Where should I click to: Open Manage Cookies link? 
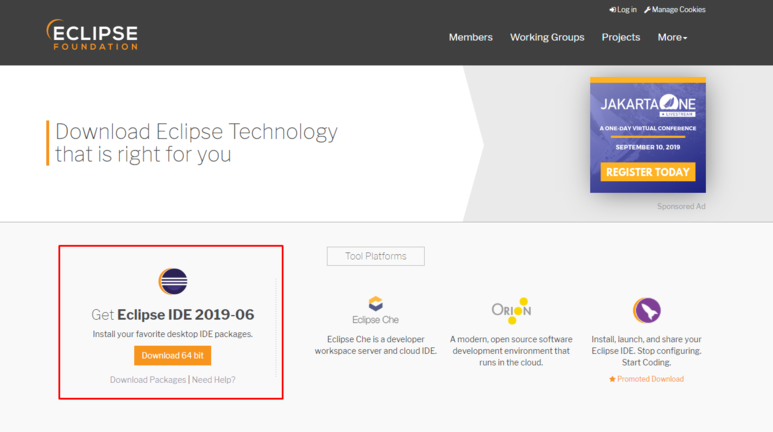tap(674, 10)
